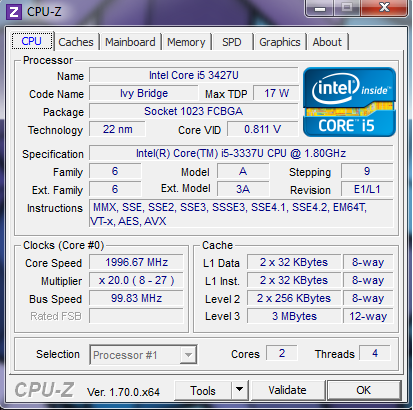Click the Max TDP value 17 W
The height and width of the screenshot is (410, 413).
[276, 93]
